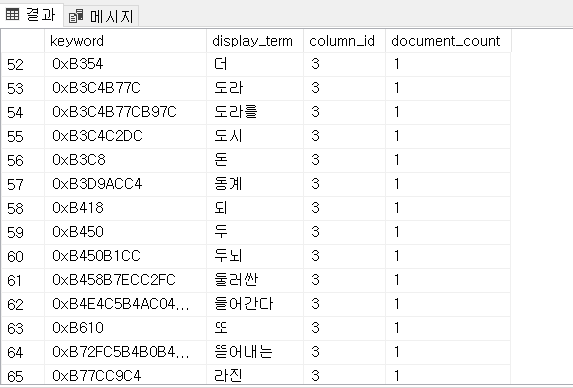Open the 메시지 messages tab
Image resolution: width=573 pixels, height=388 pixels.
(101, 16)
